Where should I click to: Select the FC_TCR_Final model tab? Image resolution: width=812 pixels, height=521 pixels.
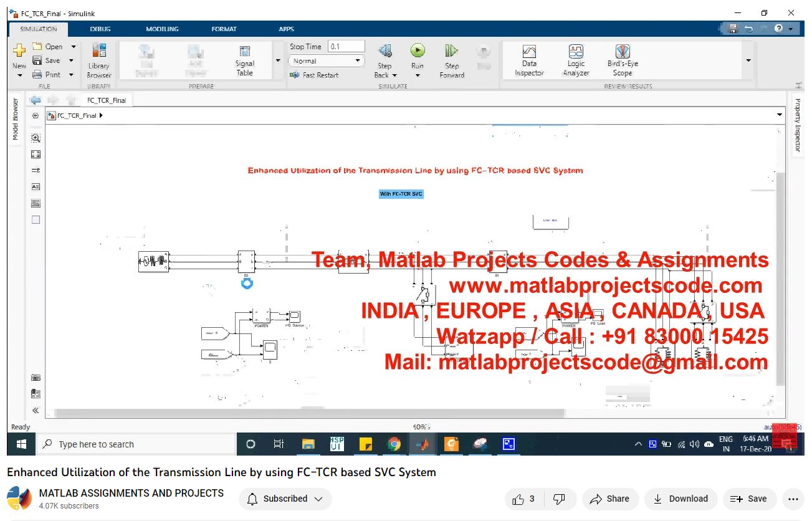pos(107,100)
